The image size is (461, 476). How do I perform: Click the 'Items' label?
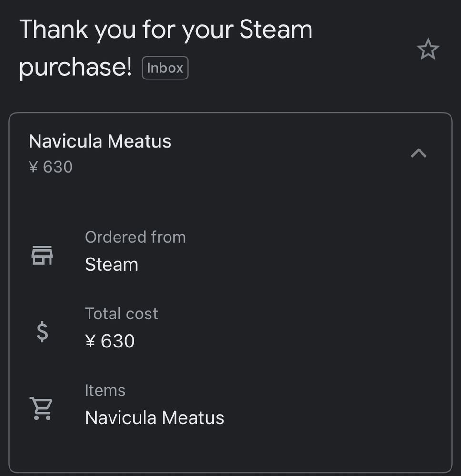point(105,390)
